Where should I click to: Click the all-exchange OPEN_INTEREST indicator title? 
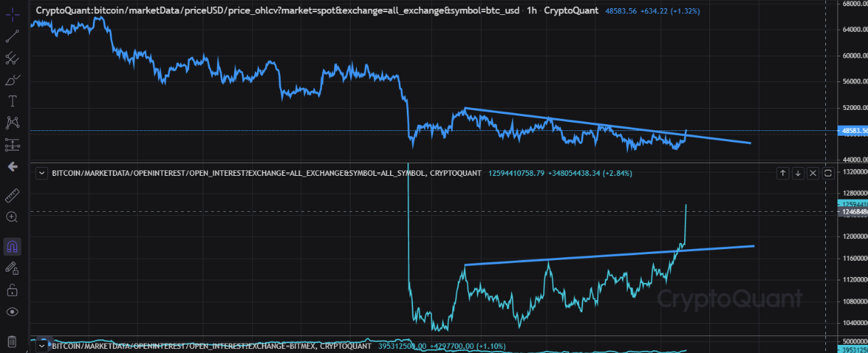point(267,173)
